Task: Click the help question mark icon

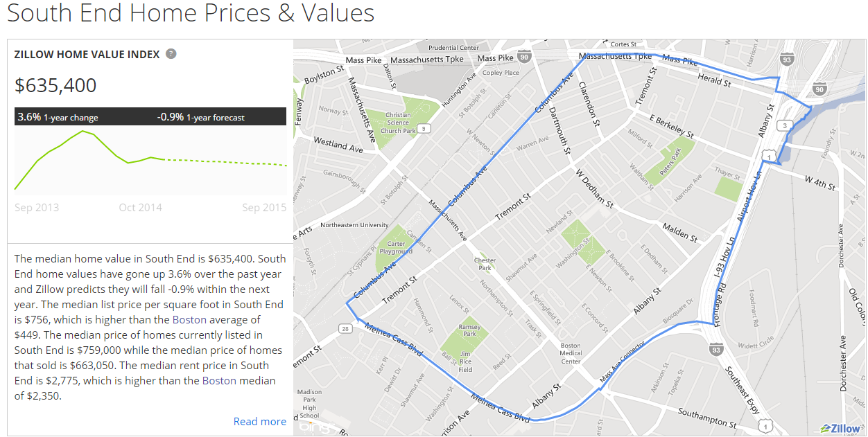Action: click(171, 54)
